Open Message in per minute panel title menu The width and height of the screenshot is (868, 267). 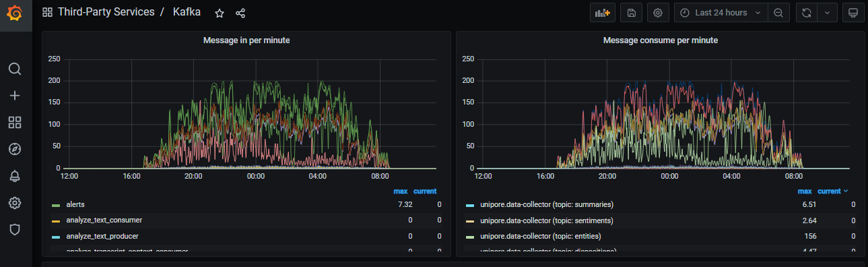[x=246, y=40]
